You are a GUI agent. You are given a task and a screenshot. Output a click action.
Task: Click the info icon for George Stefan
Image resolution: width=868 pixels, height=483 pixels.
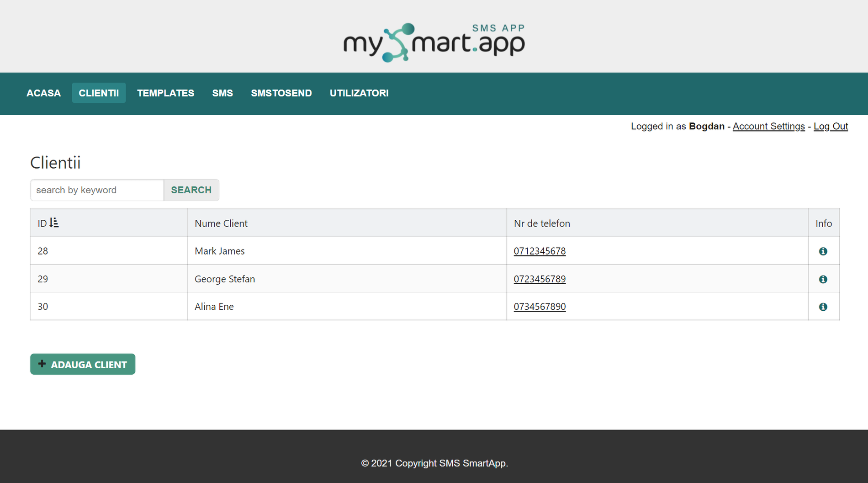tap(824, 279)
